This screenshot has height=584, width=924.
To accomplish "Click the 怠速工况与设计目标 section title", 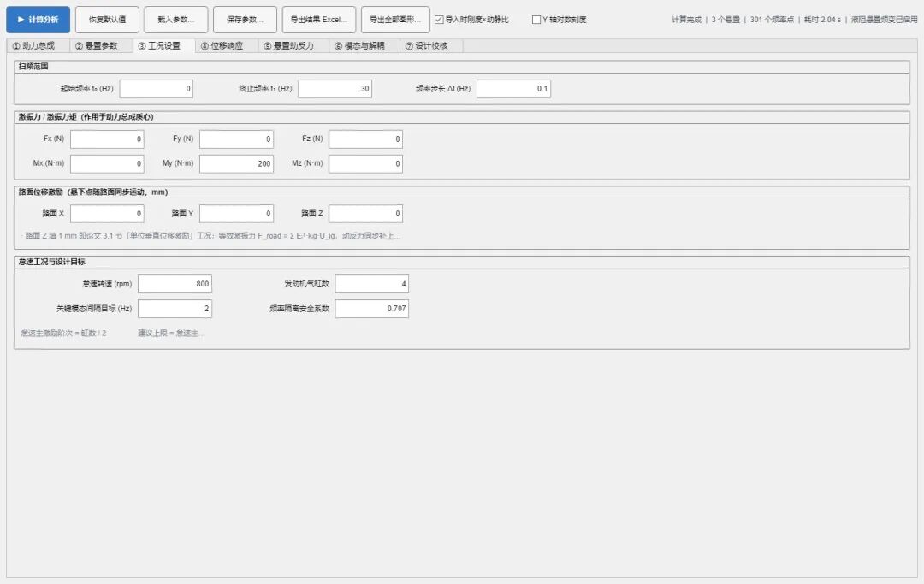I will pyautogui.click(x=52, y=262).
